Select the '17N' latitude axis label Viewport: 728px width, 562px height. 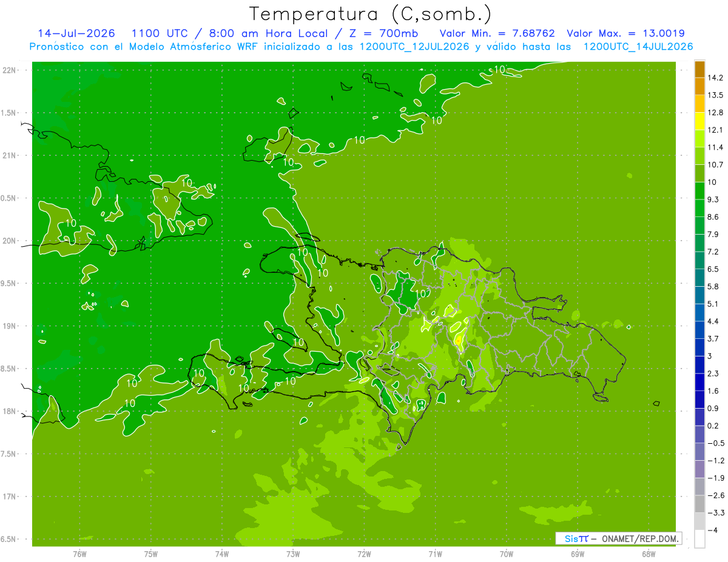9,497
